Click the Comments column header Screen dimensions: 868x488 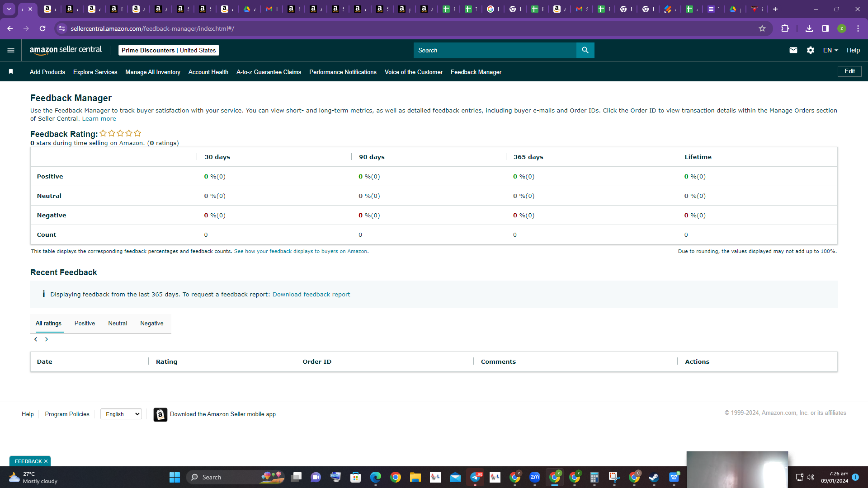[498, 362]
